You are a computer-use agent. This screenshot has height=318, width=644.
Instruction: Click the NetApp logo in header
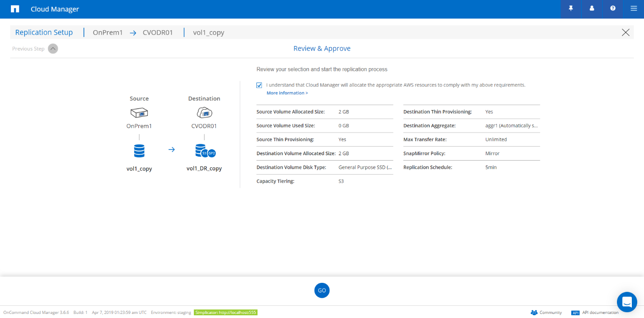tap(15, 9)
